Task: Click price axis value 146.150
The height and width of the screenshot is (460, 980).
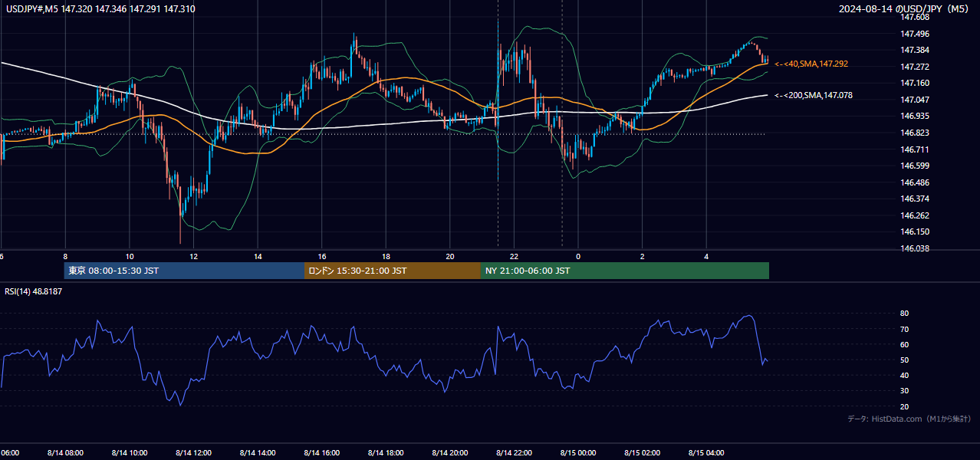Action: [915, 232]
